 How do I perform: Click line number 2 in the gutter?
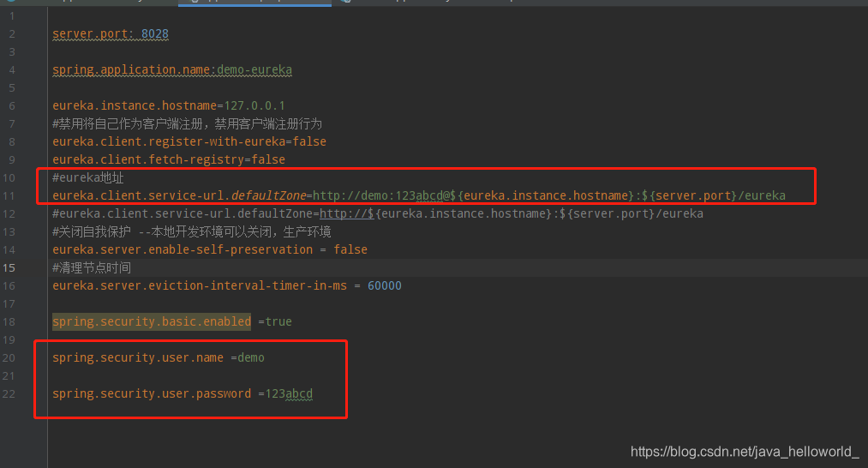click(12, 33)
